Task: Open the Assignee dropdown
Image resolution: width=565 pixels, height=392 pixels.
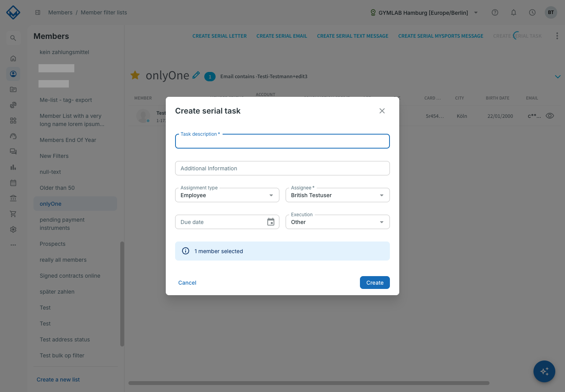Action: pyautogui.click(x=338, y=195)
